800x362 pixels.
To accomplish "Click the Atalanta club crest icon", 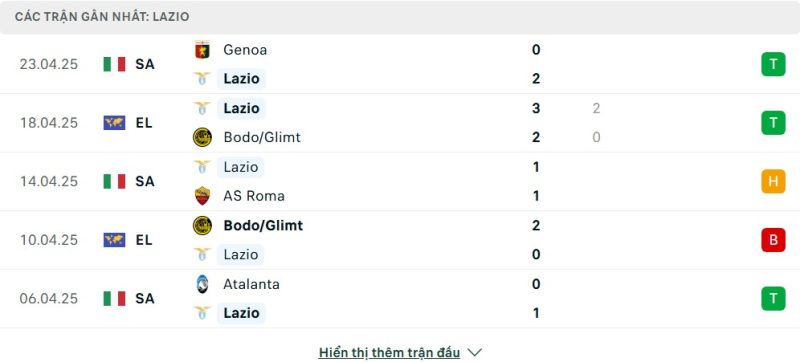I will [x=203, y=284].
